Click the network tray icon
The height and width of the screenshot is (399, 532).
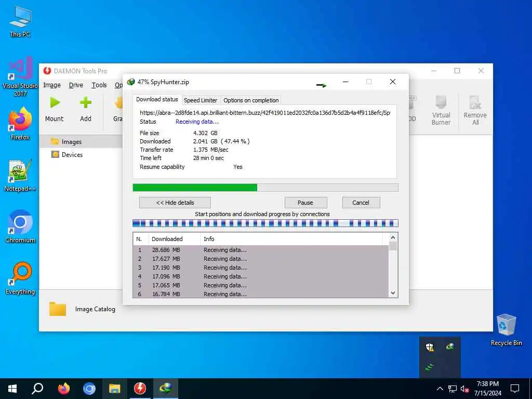click(453, 389)
